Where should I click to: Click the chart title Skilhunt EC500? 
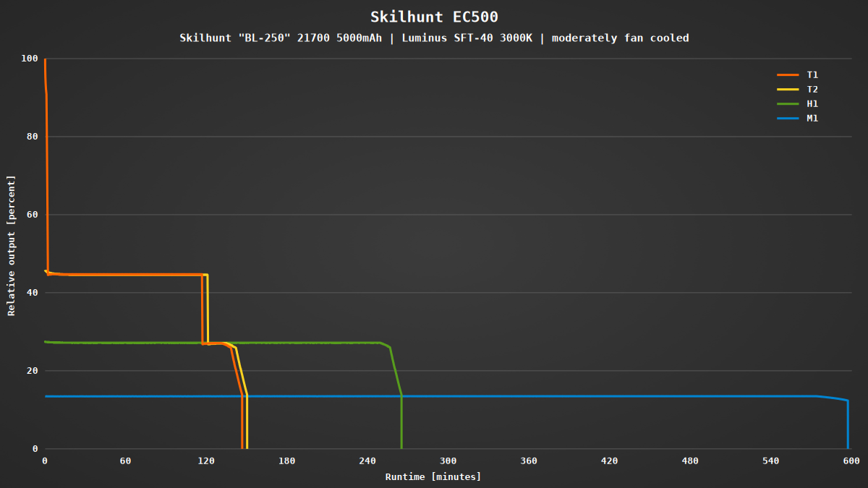coord(434,17)
